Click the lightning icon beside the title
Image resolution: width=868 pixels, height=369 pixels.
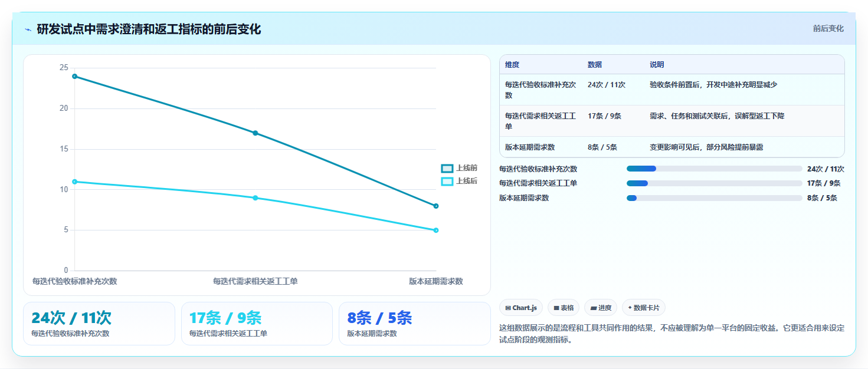tap(28, 29)
